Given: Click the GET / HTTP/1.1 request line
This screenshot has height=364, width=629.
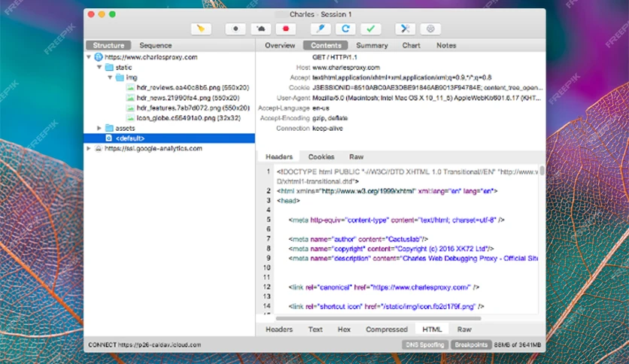Looking at the screenshot, I should click(x=335, y=57).
